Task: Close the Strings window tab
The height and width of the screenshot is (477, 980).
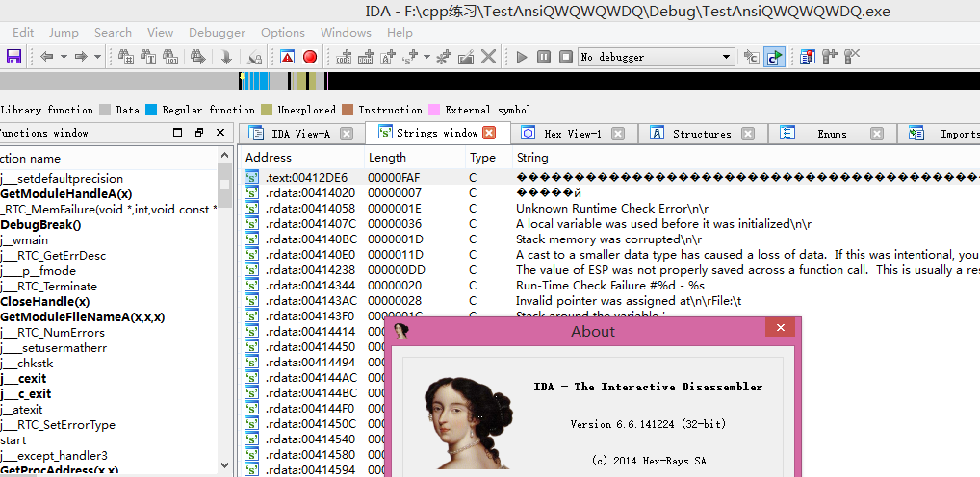Action: 489,133
